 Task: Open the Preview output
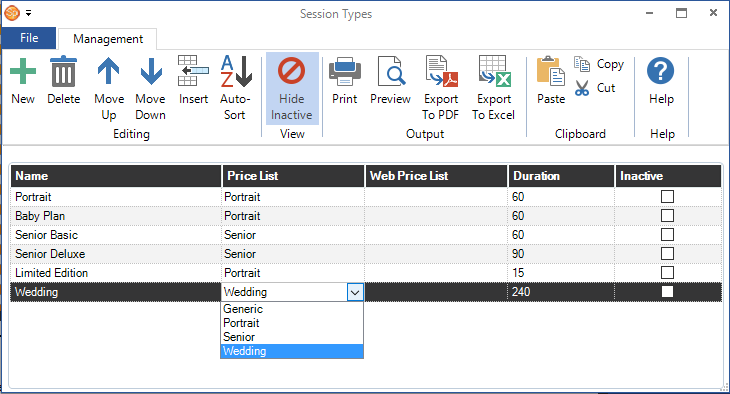pyautogui.click(x=391, y=71)
